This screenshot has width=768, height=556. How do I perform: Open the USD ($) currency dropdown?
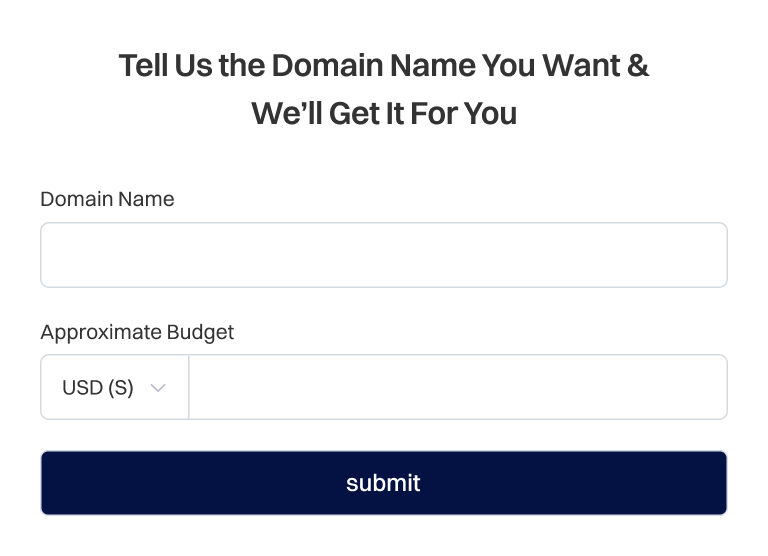coord(114,388)
